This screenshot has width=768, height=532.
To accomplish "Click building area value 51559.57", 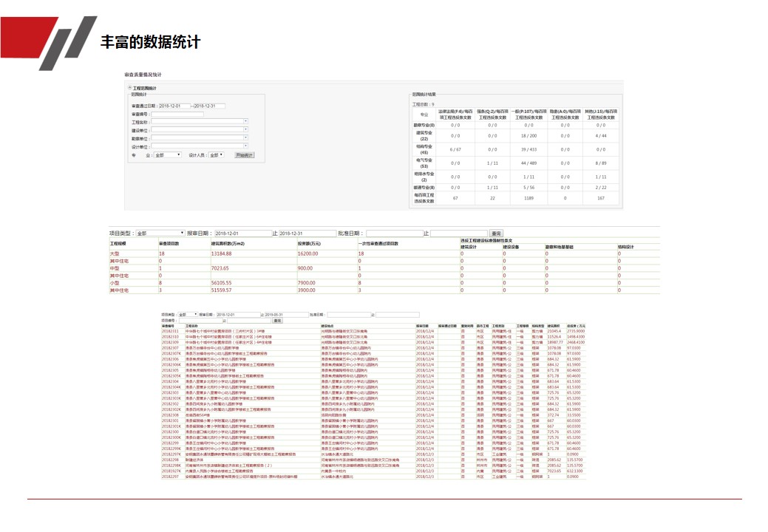I will [x=222, y=290].
